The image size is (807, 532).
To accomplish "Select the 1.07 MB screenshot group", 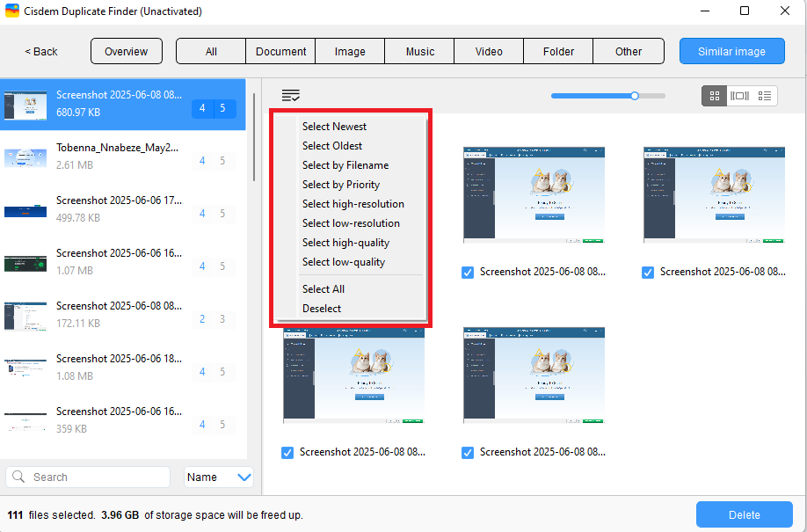I will 123,262.
